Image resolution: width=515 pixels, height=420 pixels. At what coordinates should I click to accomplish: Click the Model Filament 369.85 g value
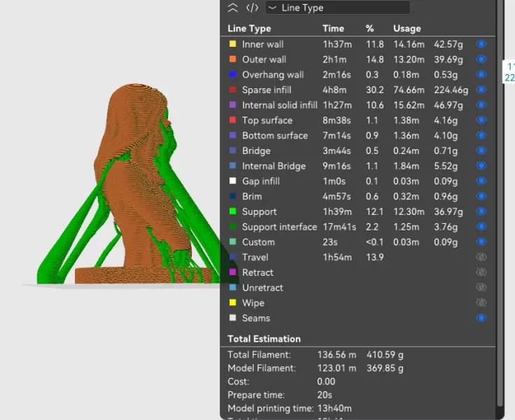point(385,368)
